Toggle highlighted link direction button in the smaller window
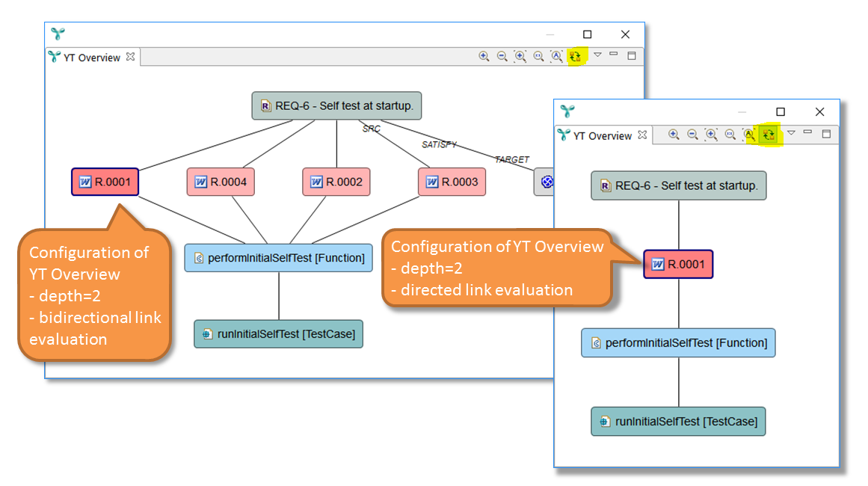 [x=768, y=135]
